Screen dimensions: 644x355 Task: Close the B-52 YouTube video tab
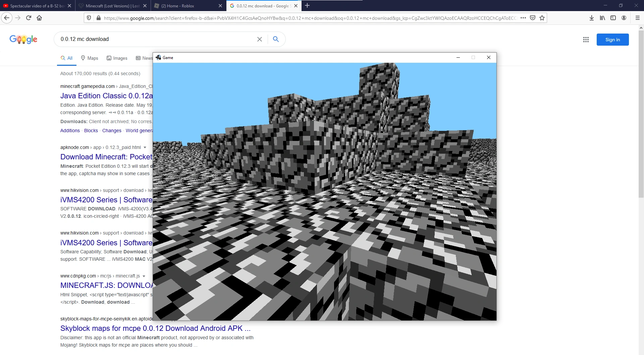(x=69, y=6)
